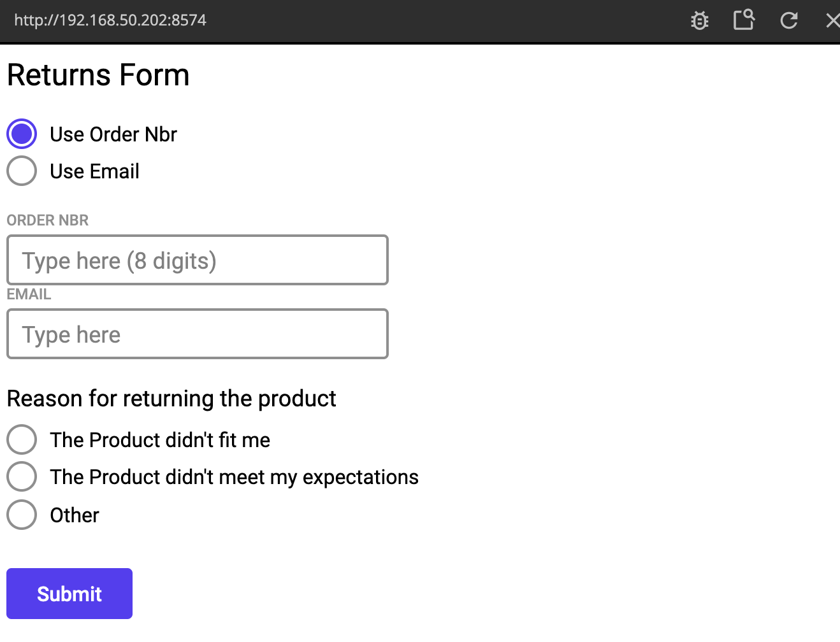Click the bug-shaped debug icon
840x642 pixels.
[x=699, y=21]
